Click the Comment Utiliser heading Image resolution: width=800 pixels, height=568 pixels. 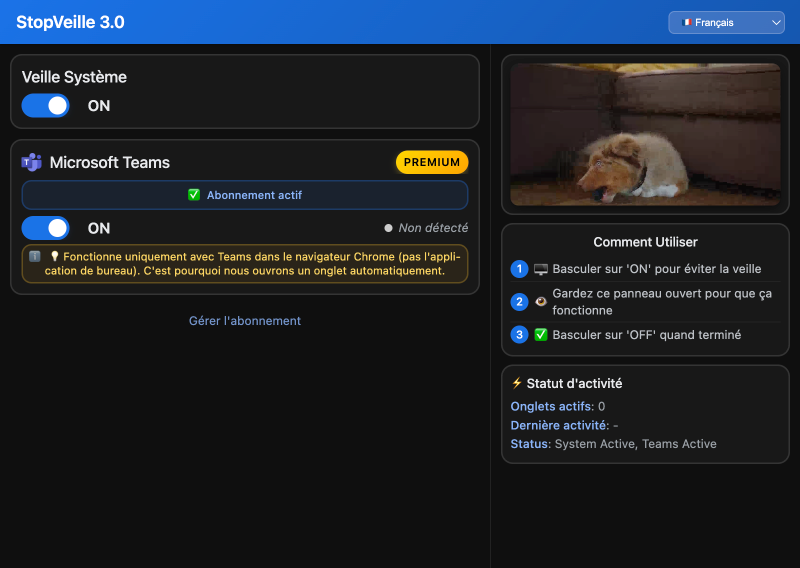(x=645, y=242)
